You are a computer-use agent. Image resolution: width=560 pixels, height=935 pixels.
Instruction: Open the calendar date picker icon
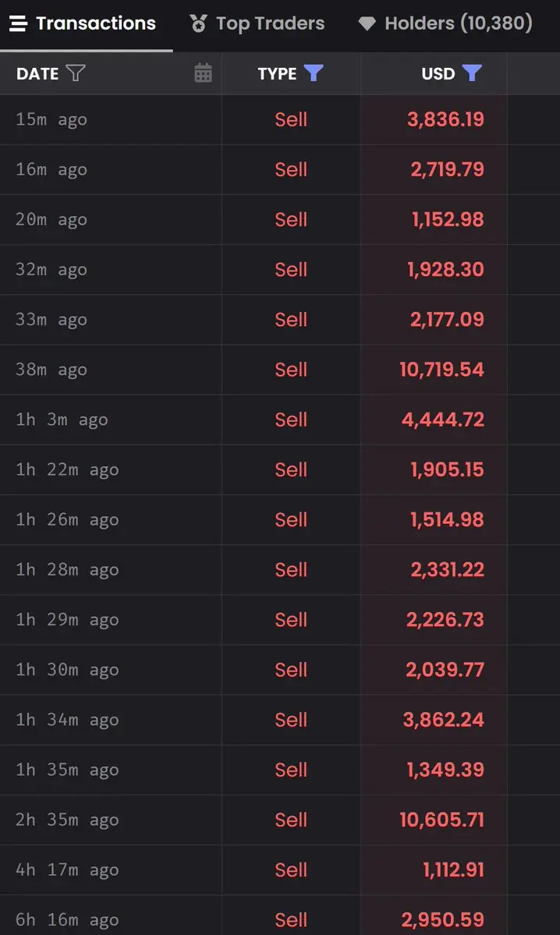pyautogui.click(x=203, y=73)
